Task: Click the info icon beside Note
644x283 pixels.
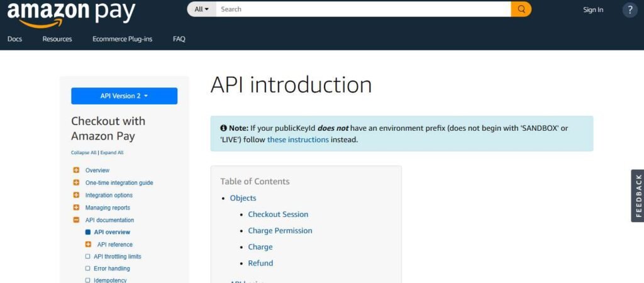Action: point(223,128)
